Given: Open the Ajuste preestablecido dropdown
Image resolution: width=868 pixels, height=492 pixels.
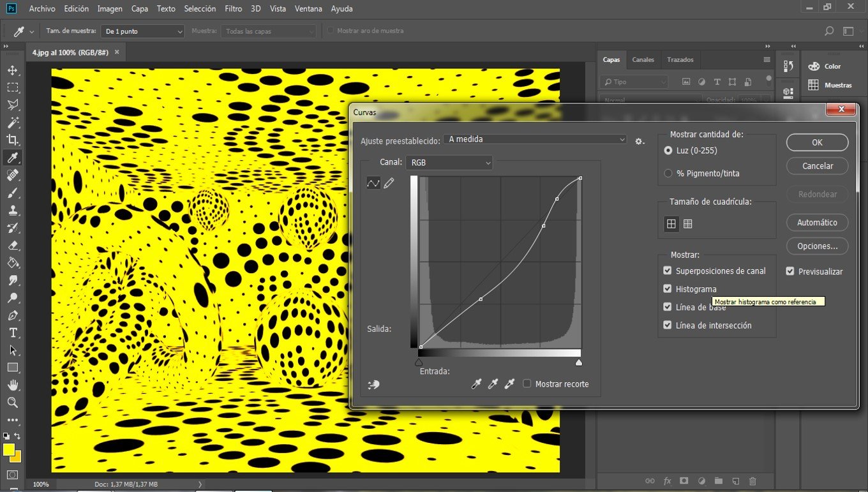Looking at the screenshot, I should point(536,139).
